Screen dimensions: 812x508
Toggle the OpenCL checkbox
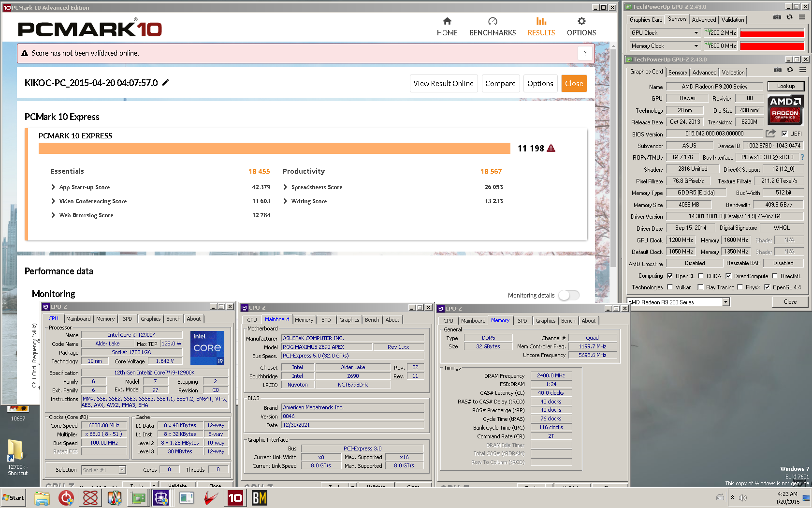(x=670, y=276)
